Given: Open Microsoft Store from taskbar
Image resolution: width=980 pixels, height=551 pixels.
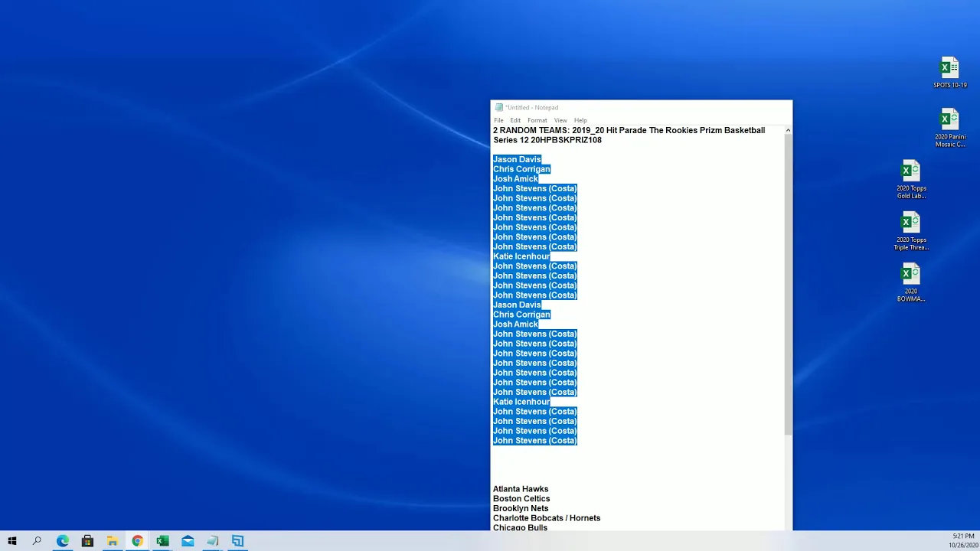Looking at the screenshot, I should pyautogui.click(x=87, y=541).
